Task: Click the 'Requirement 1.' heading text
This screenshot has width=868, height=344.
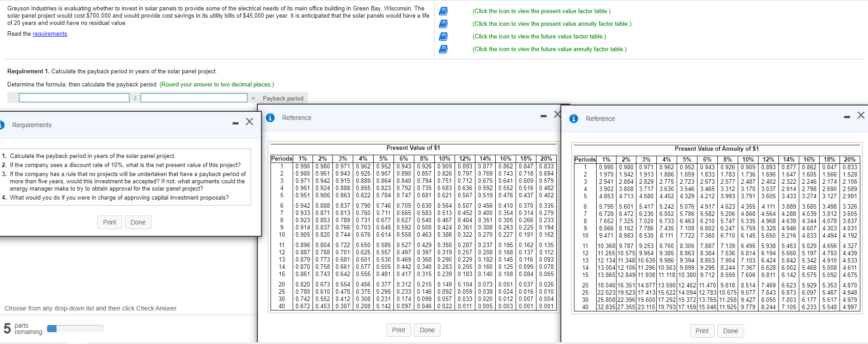Action: 28,71
